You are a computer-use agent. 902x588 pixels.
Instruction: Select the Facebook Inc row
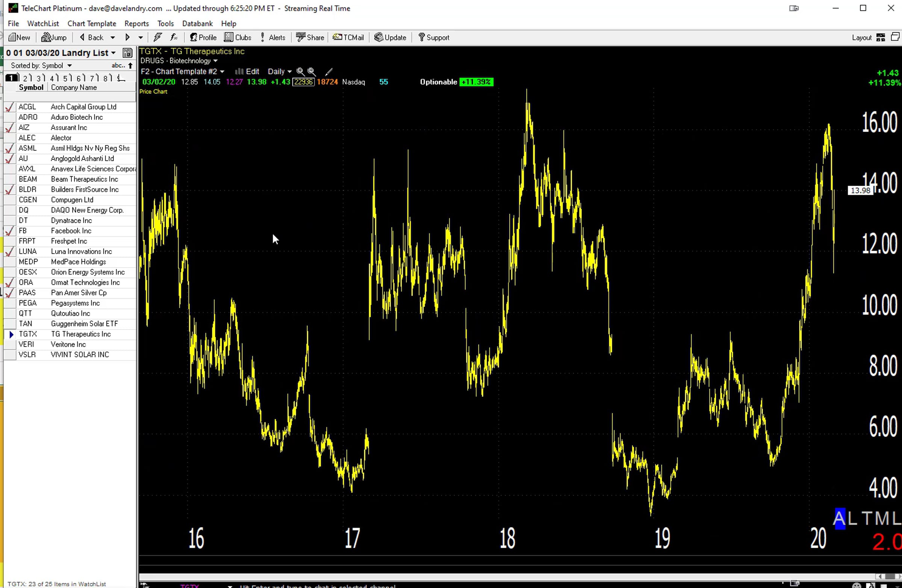[x=70, y=231]
